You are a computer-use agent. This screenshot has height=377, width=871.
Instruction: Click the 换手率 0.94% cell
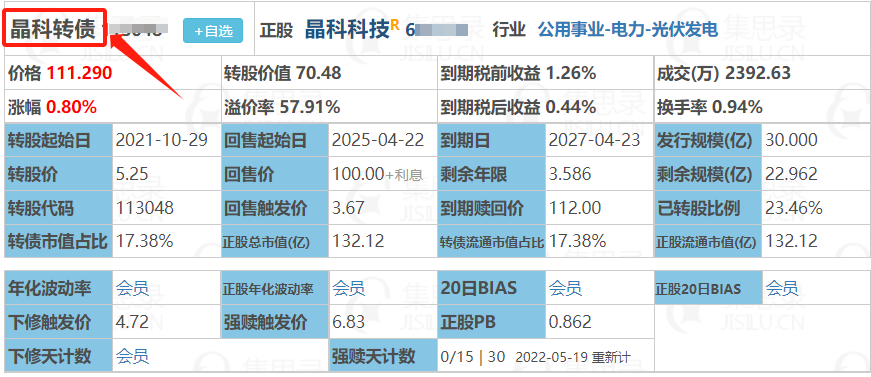(x=760, y=106)
